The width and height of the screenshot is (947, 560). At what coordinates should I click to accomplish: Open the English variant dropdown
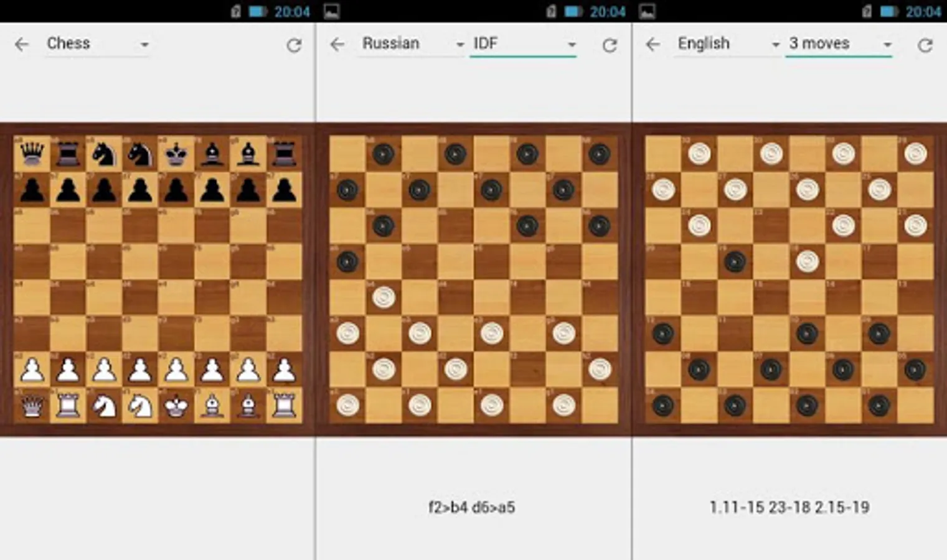[x=728, y=44]
